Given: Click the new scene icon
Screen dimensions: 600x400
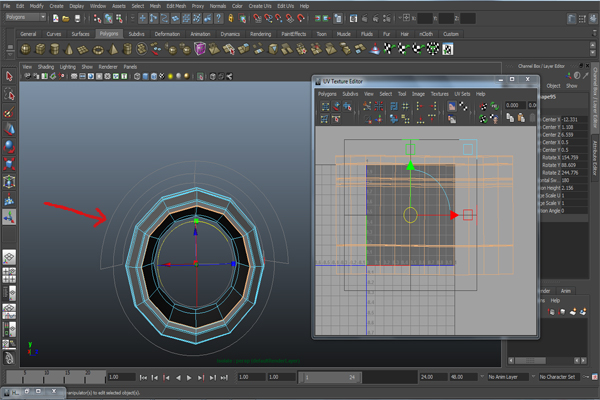Looking at the screenshot, I should point(55,18).
